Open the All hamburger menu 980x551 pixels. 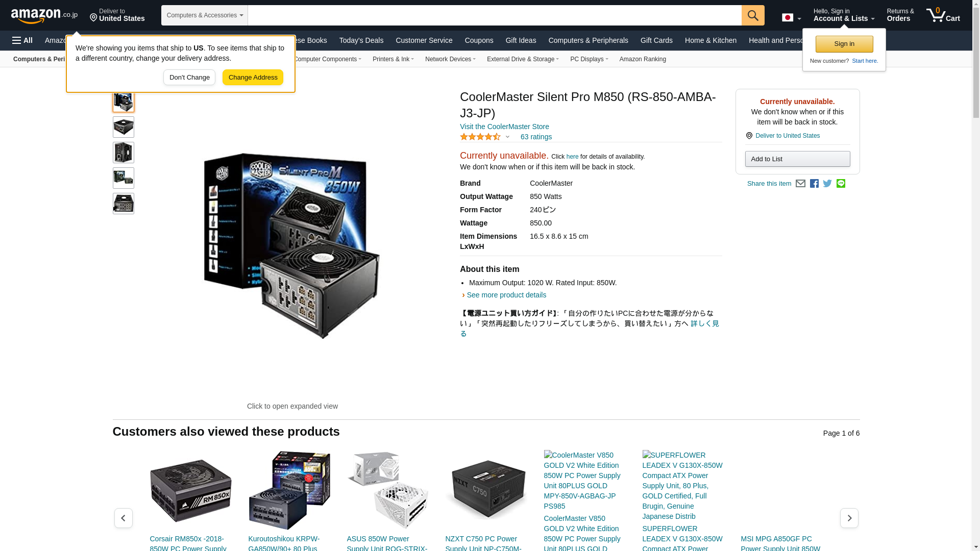(x=22, y=40)
